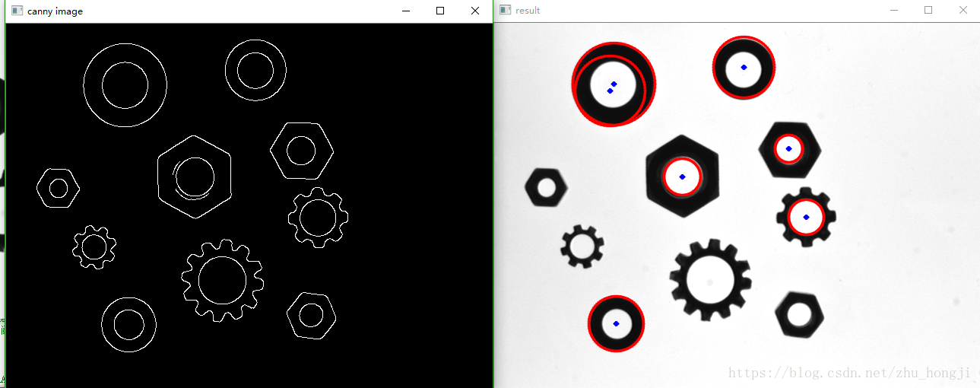Close the canny image window
Screen dimensions: 980x388
point(475,11)
